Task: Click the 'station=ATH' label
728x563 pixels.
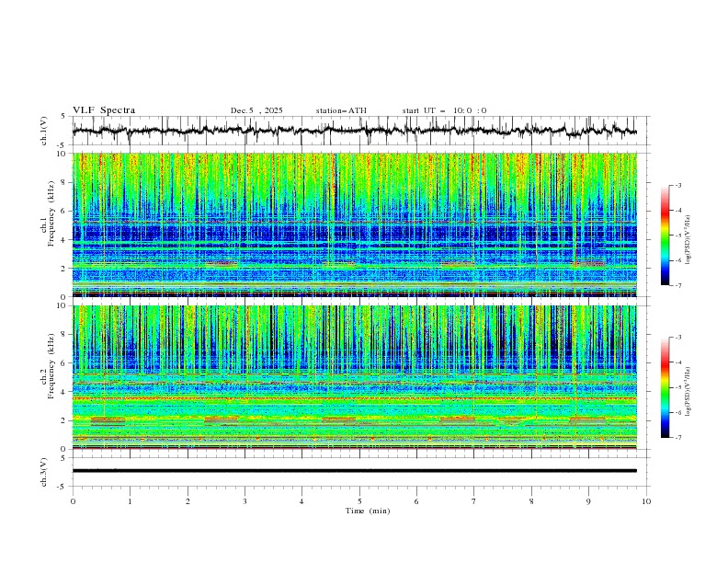Action: coord(341,110)
